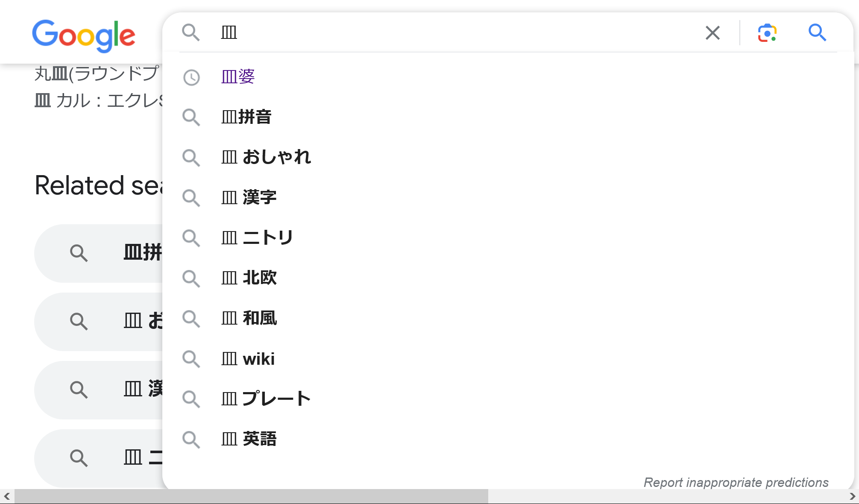Click the 丸皿(ラウンドプ result text

click(x=97, y=74)
